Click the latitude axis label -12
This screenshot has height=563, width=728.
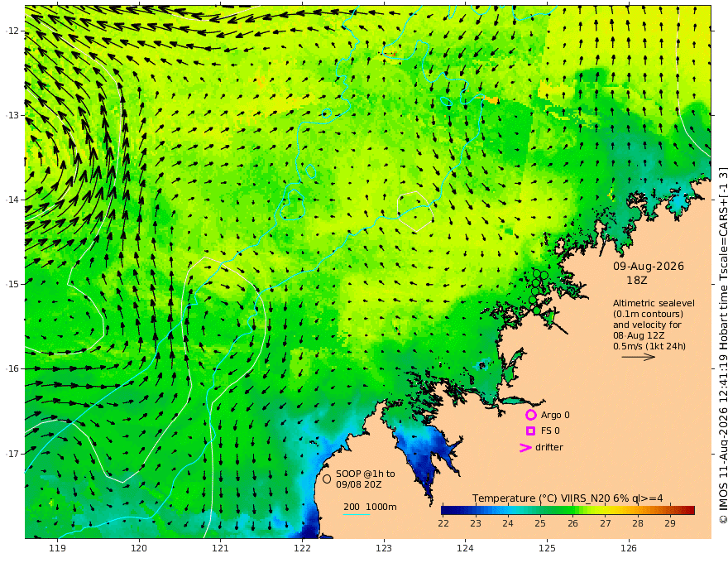pos(12,31)
